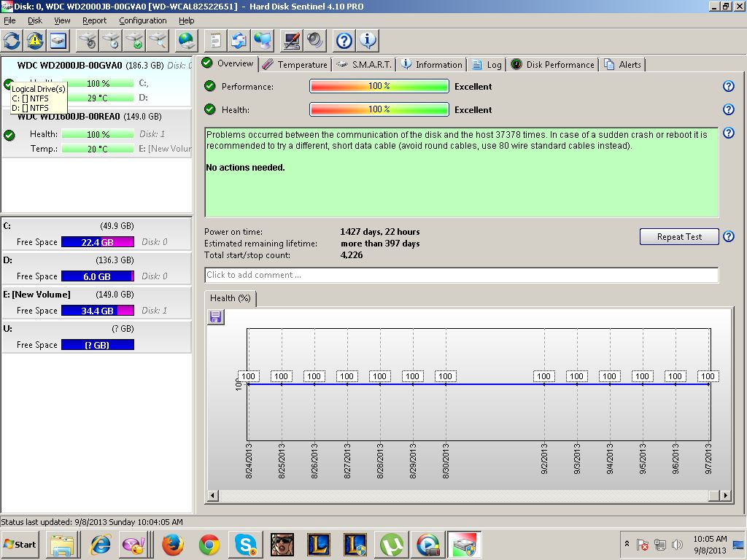This screenshot has height=560, width=747.
Task: Open the notepad report toolbar icon
Action: tap(214, 40)
